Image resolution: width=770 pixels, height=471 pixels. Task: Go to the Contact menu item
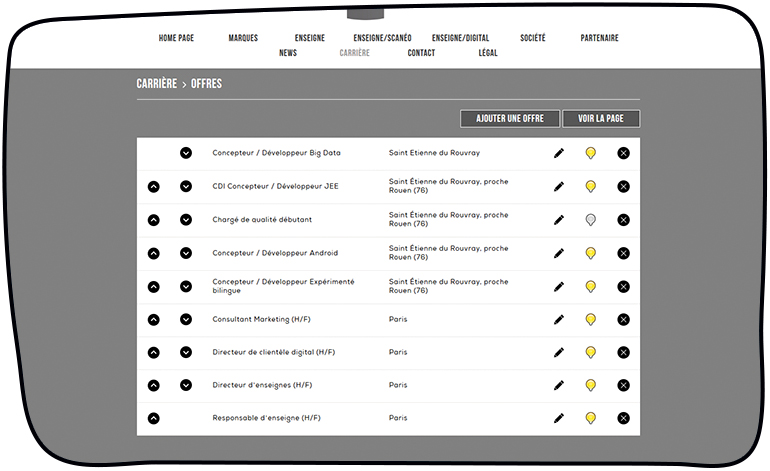(x=421, y=53)
